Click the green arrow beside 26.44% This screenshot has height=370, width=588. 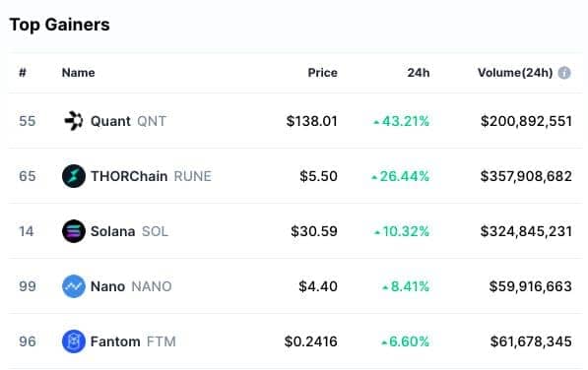coord(374,177)
